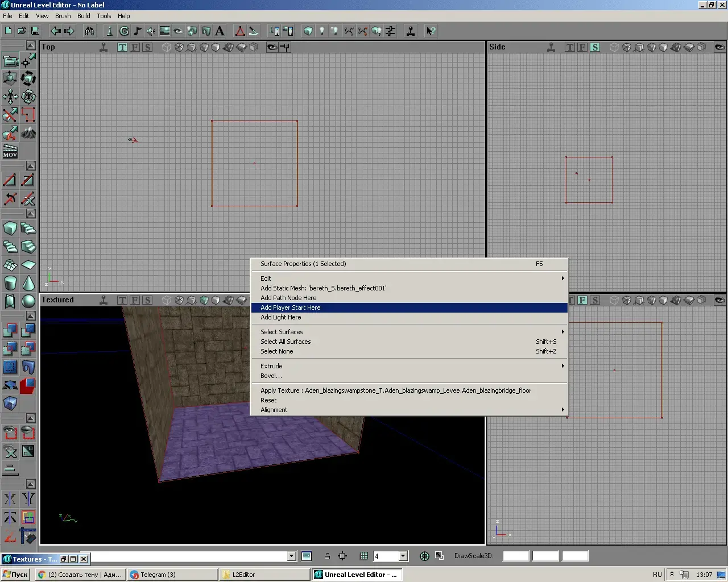This screenshot has width=728, height=582.
Task: Click Select All Surfaces entry
Action: click(x=409, y=342)
